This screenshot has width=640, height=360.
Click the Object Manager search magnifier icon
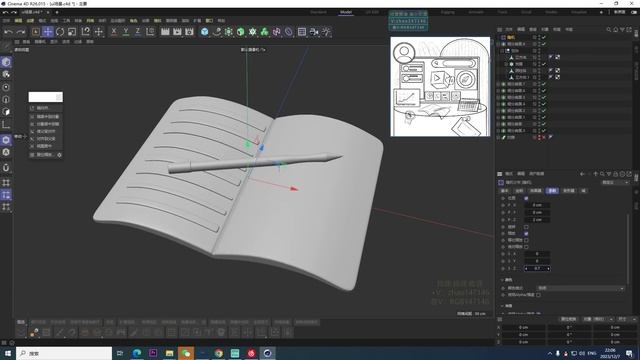tap(609, 29)
